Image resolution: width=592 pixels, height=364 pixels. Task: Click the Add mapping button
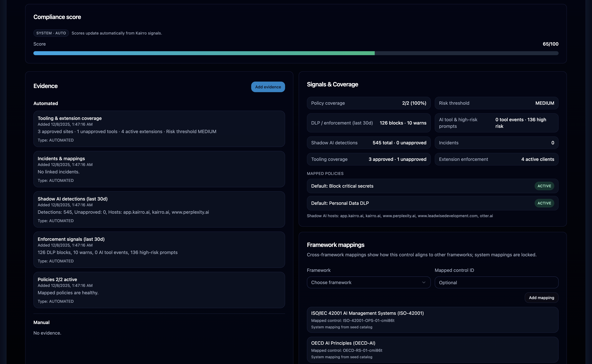[541, 298]
